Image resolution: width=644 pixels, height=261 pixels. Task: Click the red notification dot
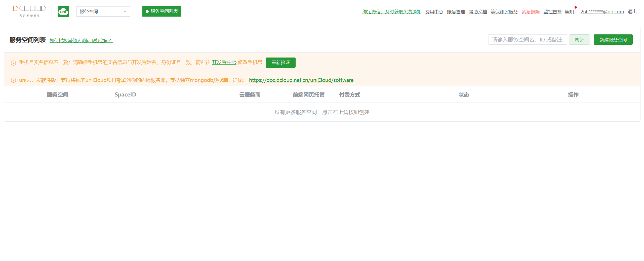(576, 8)
